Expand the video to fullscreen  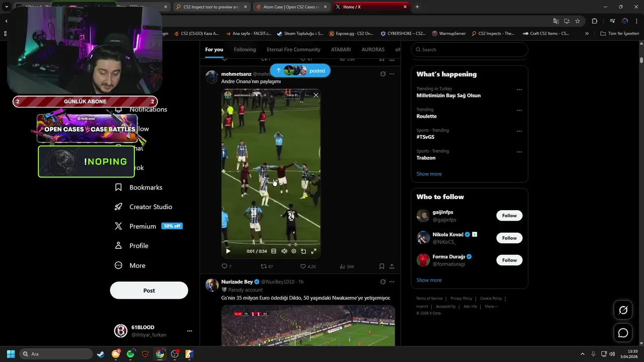[x=313, y=251]
